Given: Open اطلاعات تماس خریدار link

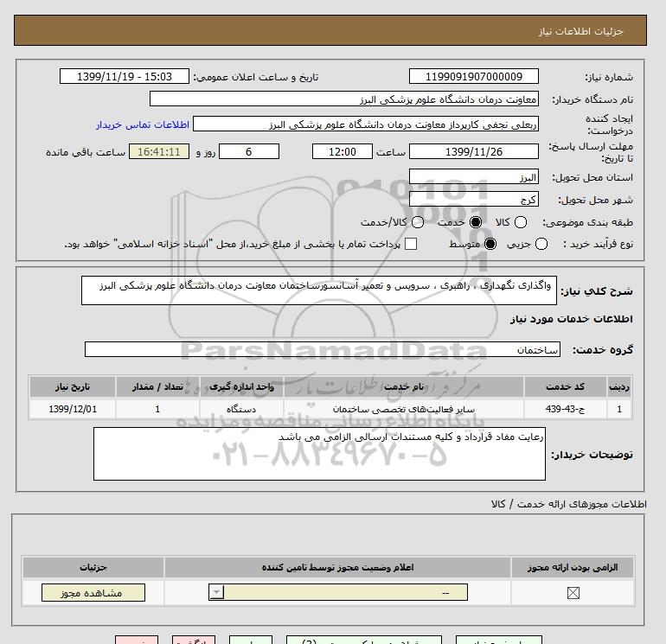Looking at the screenshot, I should [143, 124].
